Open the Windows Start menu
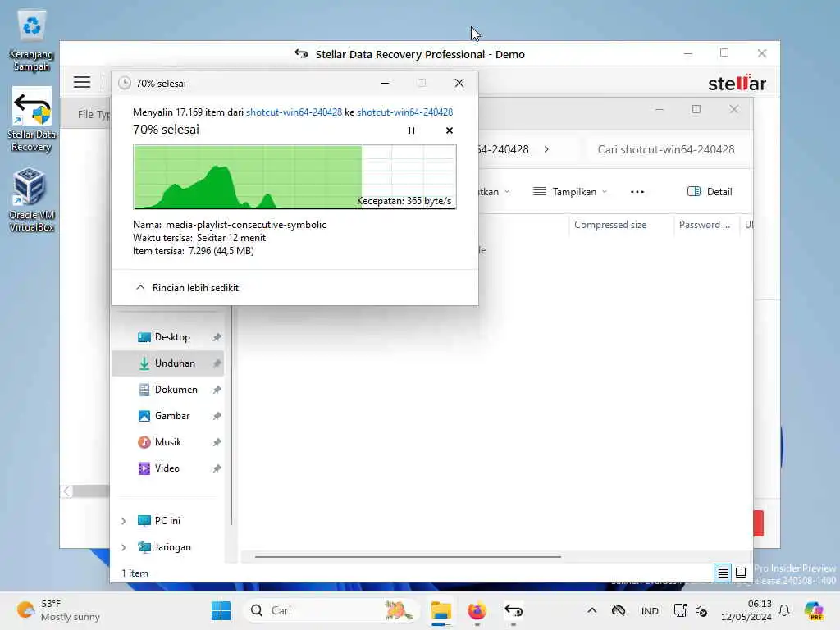The width and height of the screenshot is (840, 630). pos(221,610)
